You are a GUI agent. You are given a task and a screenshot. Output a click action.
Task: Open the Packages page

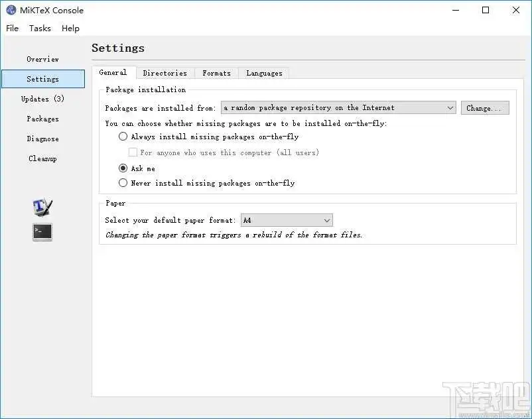click(42, 119)
